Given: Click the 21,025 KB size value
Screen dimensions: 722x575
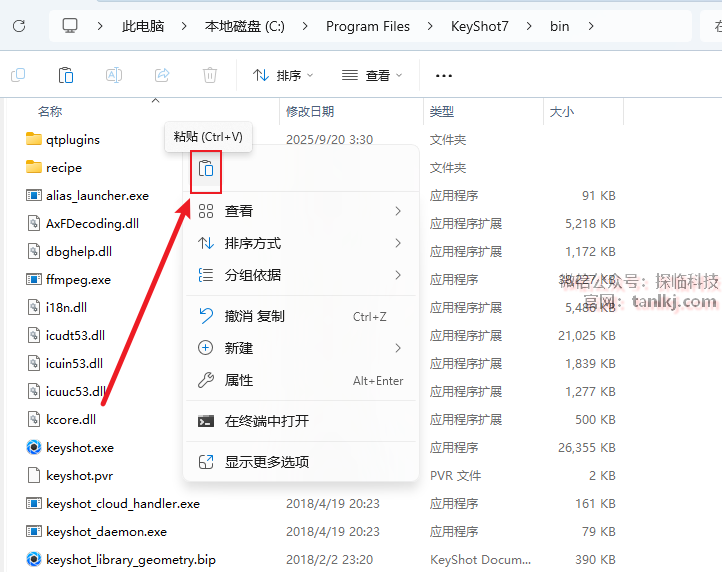Looking at the screenshot, I should point(587,336).
